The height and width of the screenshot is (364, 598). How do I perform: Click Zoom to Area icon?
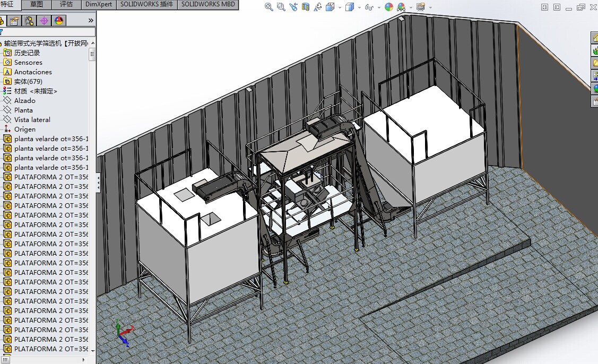[x=281, y=7]
